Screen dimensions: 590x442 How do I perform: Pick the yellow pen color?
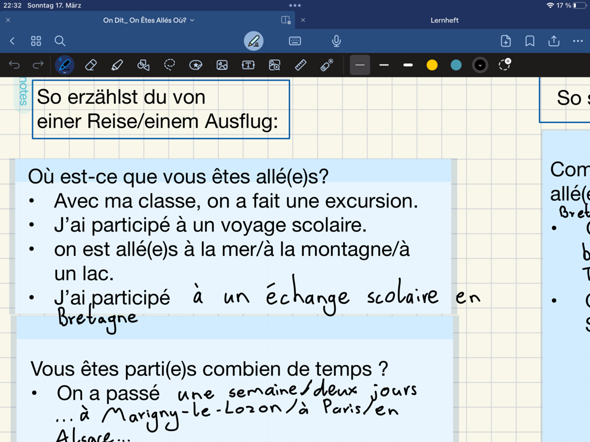pyautogui.click(x=432, y=65)
